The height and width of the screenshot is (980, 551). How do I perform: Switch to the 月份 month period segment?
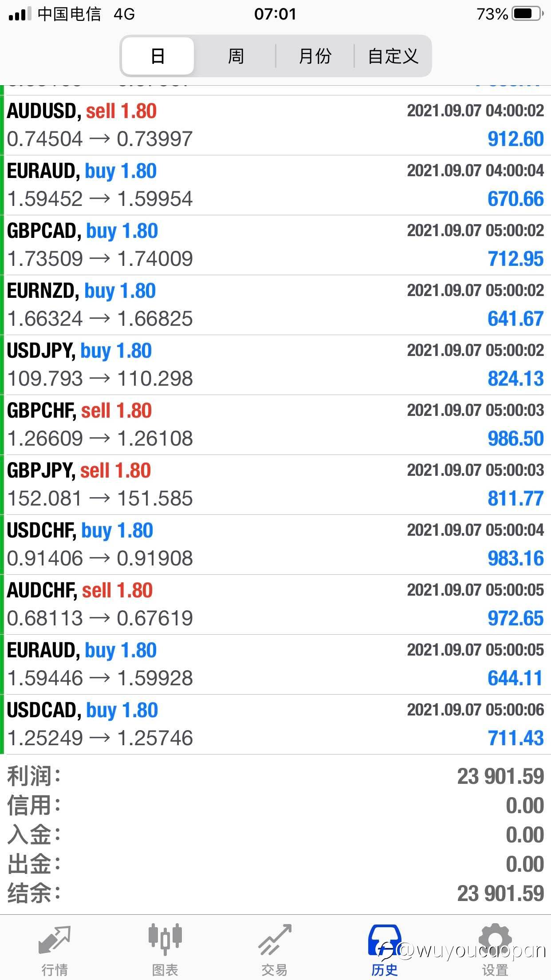coord(315,56)
